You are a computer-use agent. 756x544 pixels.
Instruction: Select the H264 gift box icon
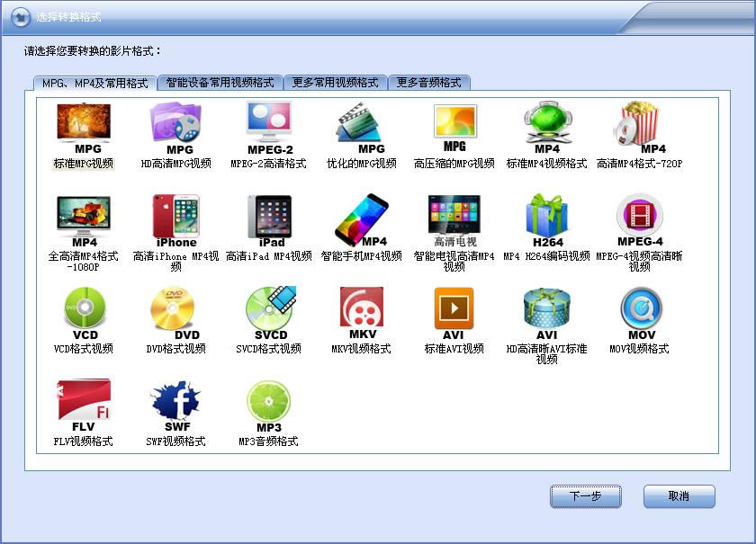click(x=547, y=221)
